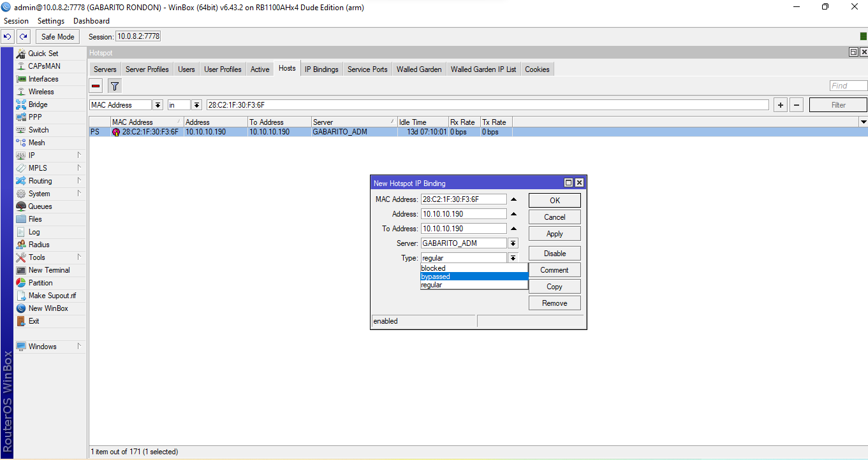Viewport: 868px width, 460px height.
Task: Open the Session menu
Action: pos(17,21)
